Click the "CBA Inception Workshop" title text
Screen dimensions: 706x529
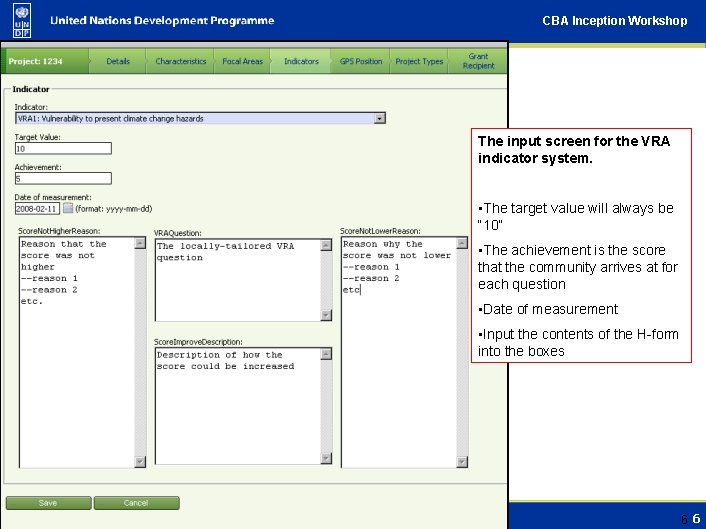coord(615,21)
